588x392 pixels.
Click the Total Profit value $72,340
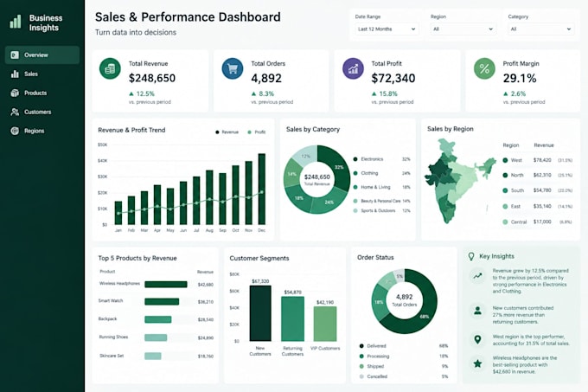[393, 79]
